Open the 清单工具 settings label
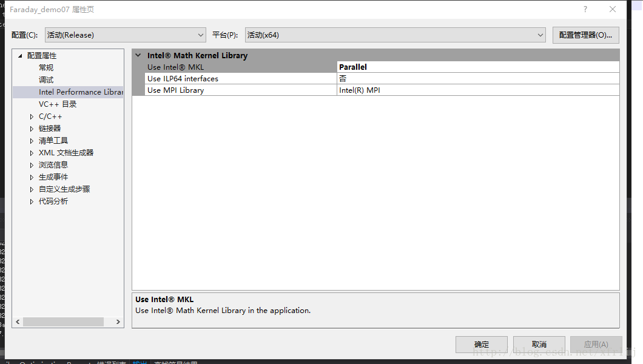 click(x=53, y=141)
